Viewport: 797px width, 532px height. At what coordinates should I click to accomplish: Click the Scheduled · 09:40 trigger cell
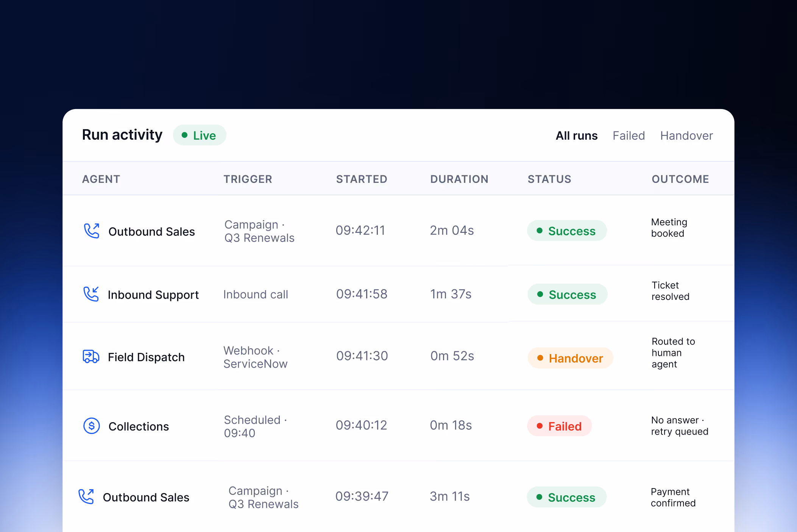(255, 426)
